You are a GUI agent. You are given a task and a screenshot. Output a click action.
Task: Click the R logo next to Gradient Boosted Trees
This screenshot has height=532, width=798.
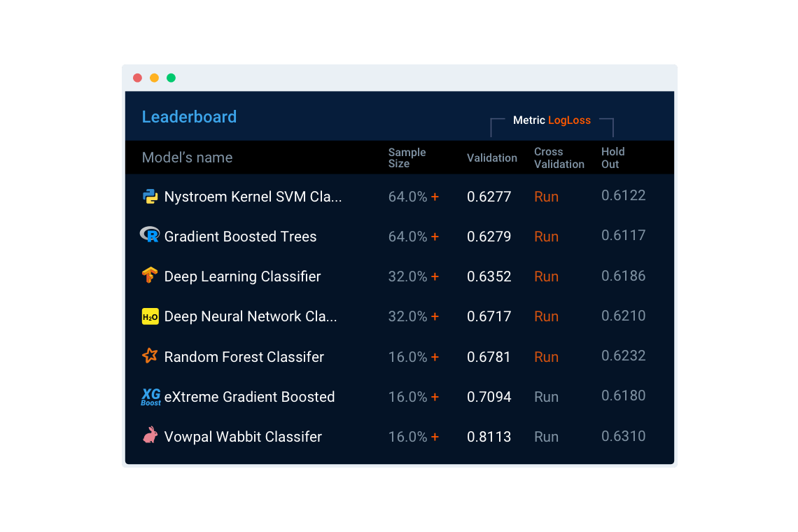coord(150,234)
